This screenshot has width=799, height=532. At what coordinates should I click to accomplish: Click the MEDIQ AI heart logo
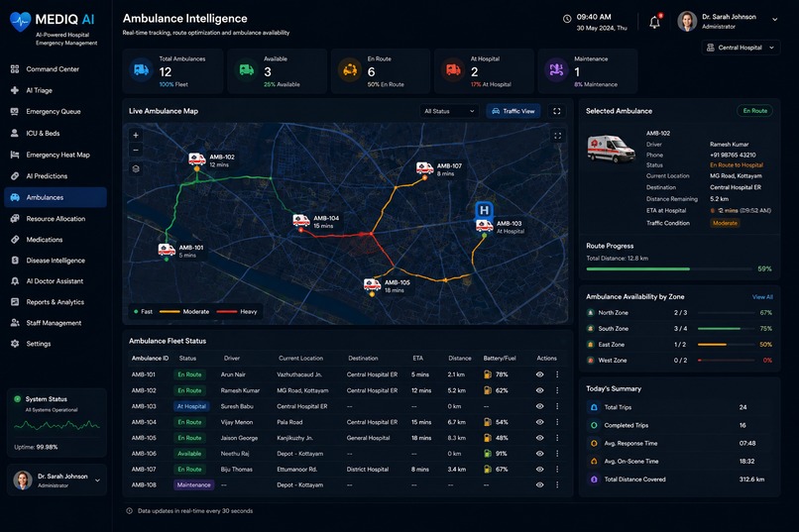tap(21, 22)
